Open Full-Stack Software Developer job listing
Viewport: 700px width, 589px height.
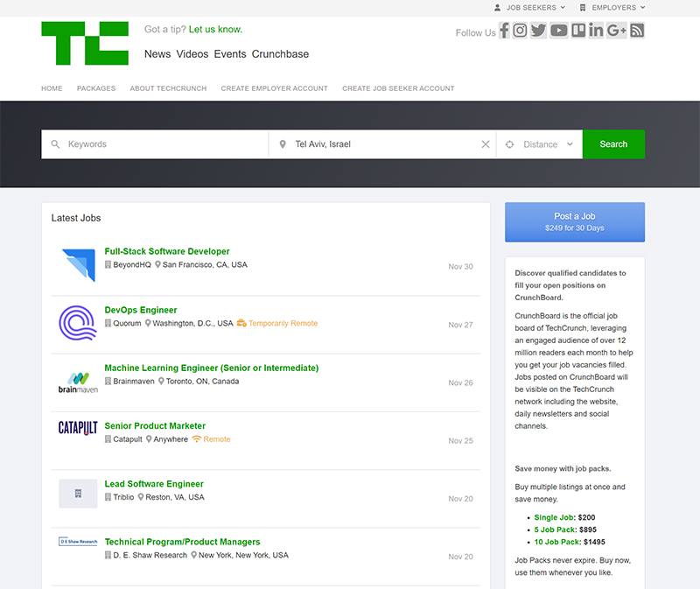pyautogui.click(x=167, y=251)
